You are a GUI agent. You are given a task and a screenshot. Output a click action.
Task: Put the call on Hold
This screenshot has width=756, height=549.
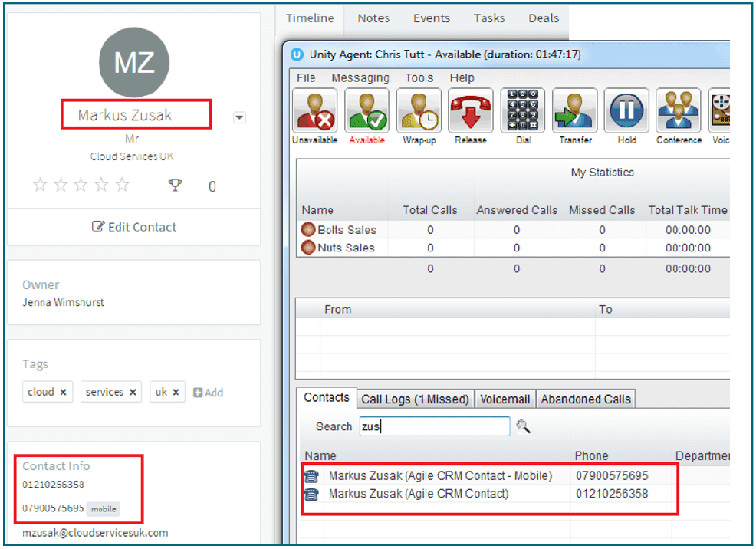(x=626, y=111)
